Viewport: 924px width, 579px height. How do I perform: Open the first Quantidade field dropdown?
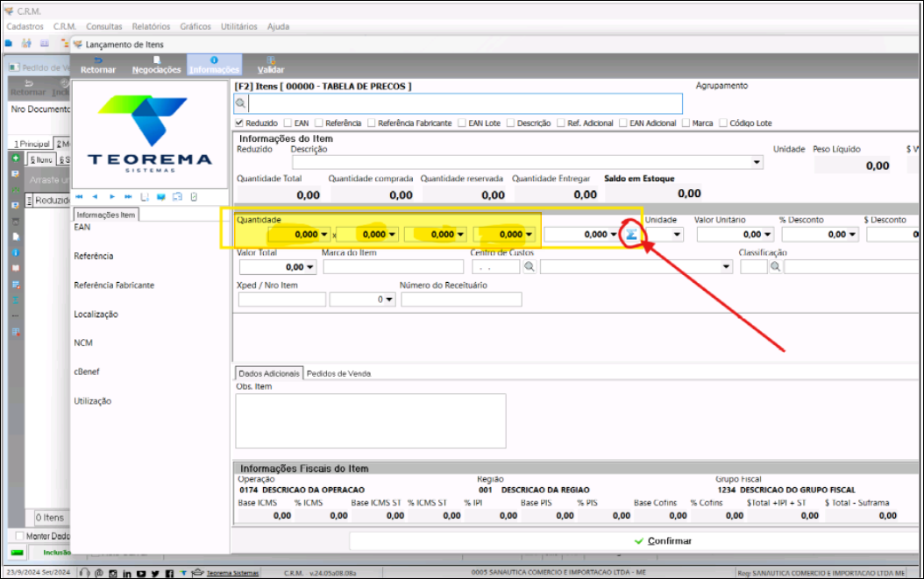point(324,235)
